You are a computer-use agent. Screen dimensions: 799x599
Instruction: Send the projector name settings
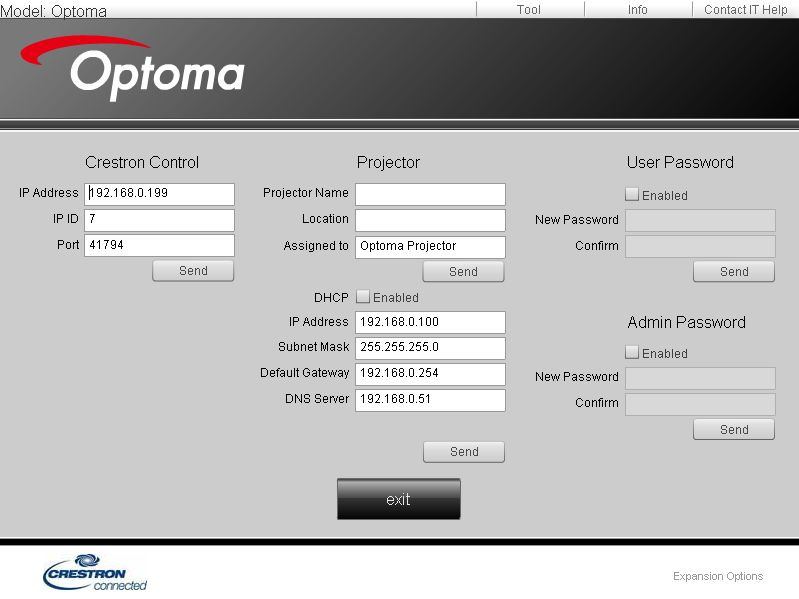pyautogui.click(x=463, y=271)
